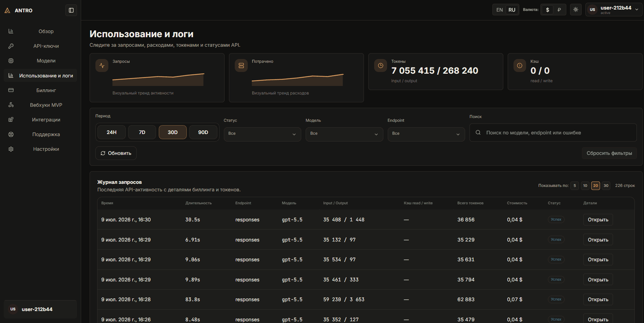
Task: Collapse the sidebar panel icon
Action: (71, 10)
